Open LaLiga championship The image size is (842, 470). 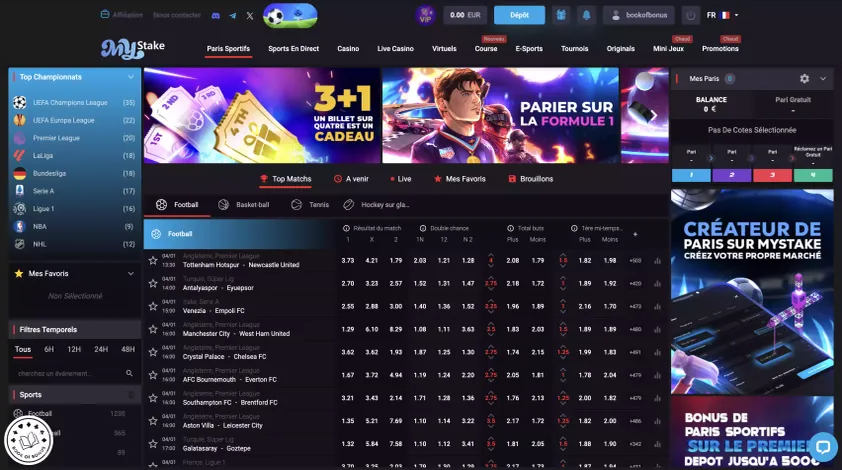tap(74, 156)
